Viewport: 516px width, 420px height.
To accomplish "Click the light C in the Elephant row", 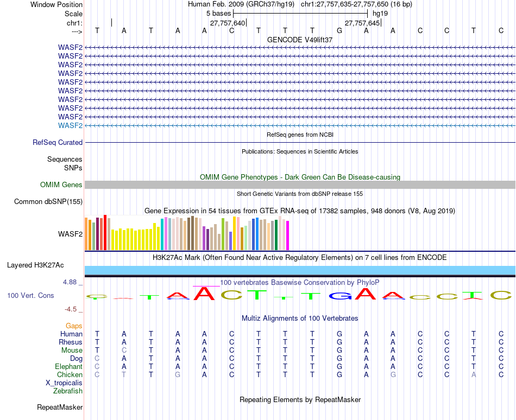I will (x=97, y=366).
